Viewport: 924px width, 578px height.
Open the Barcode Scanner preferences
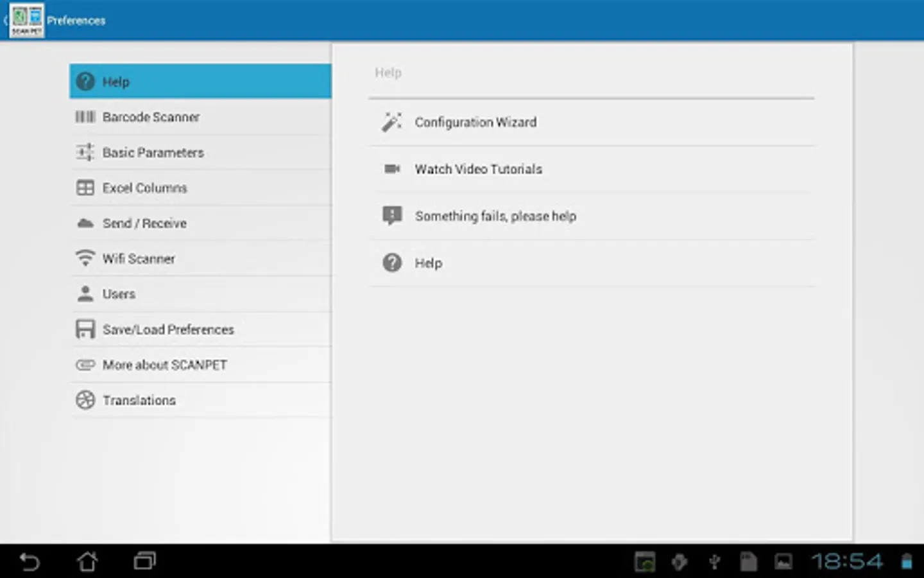coord(200,117)
